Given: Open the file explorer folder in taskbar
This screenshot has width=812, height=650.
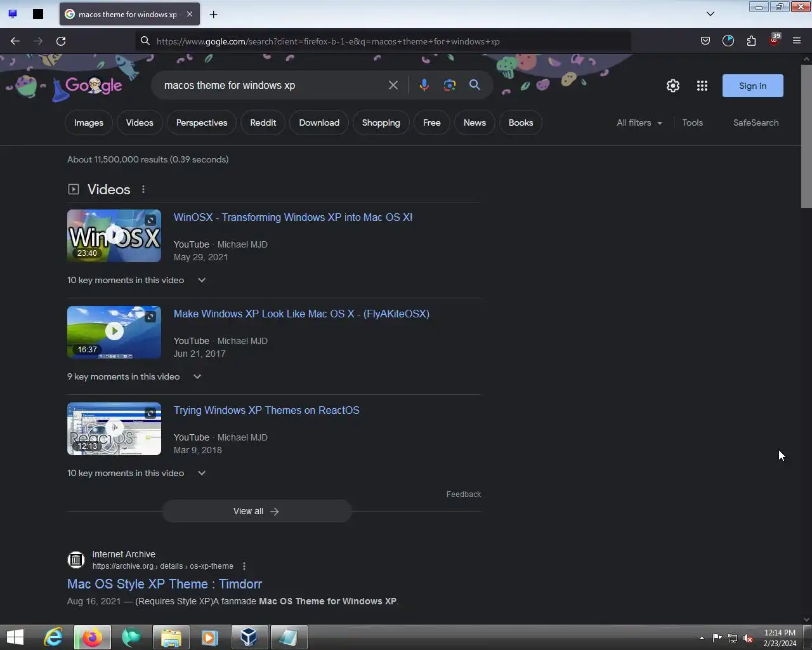Looking at the screenshot, I should click(x=171, y=637).
